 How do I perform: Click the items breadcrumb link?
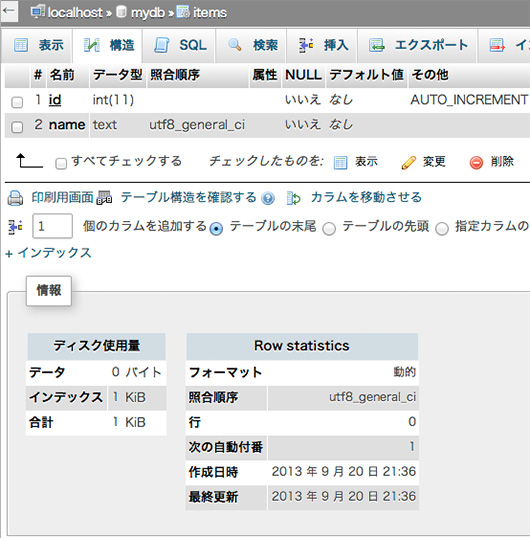pos(210,13)
